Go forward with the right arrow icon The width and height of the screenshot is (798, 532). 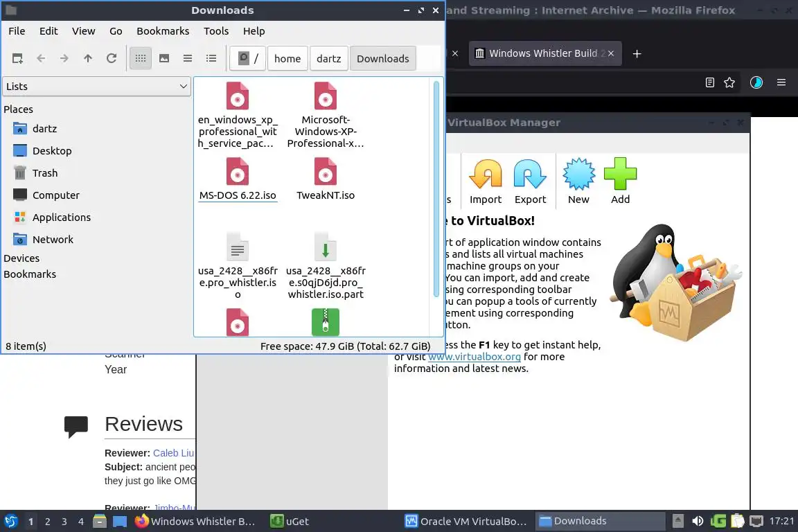click(64, 59)
